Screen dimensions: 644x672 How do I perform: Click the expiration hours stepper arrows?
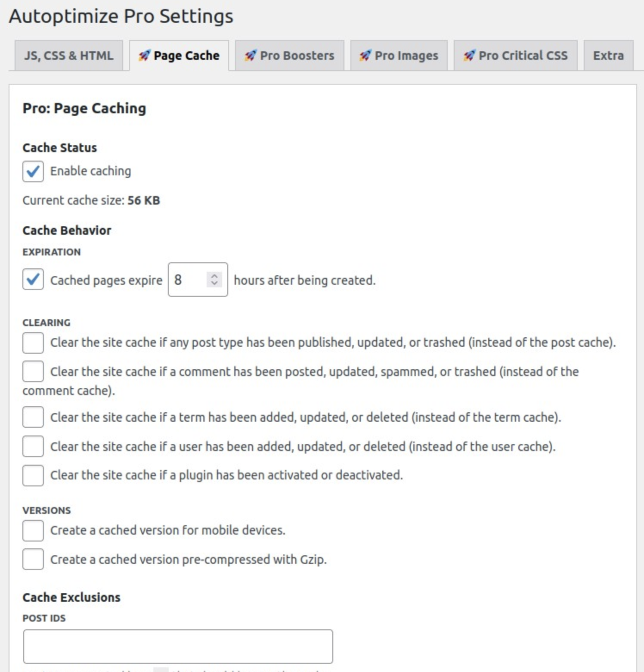(x=214, y=280)
